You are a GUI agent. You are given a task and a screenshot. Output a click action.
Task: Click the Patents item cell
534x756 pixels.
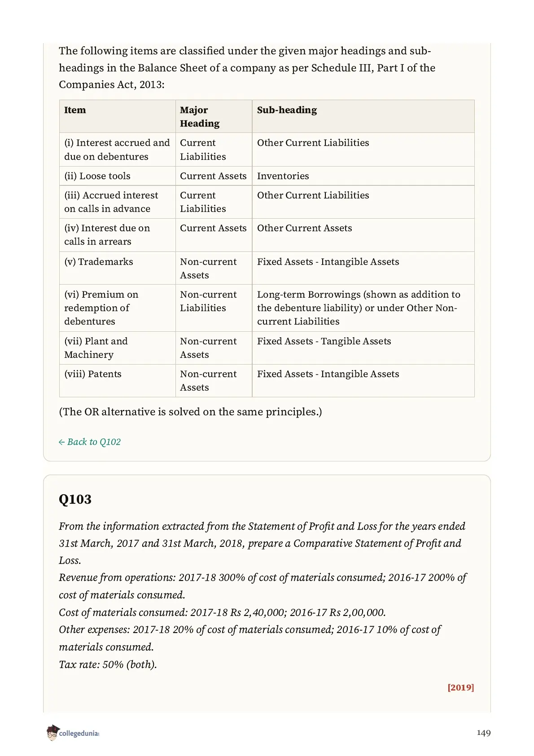(118, 381)
